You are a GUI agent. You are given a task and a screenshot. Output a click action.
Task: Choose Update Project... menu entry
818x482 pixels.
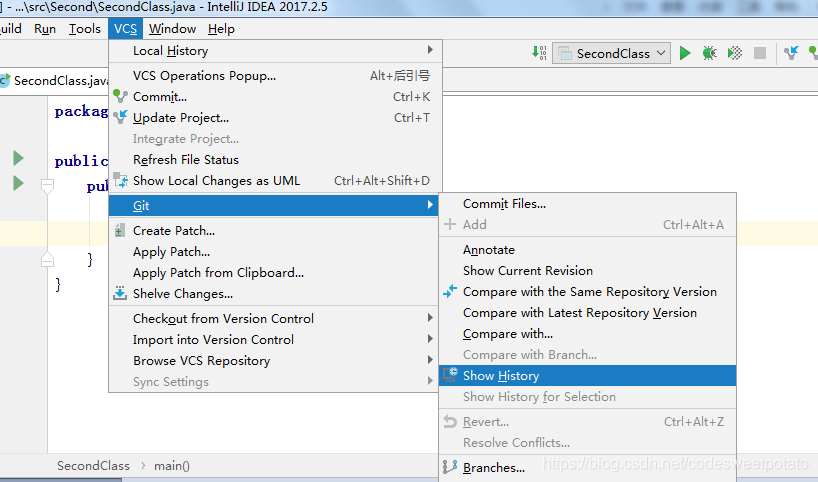point(275,118)
